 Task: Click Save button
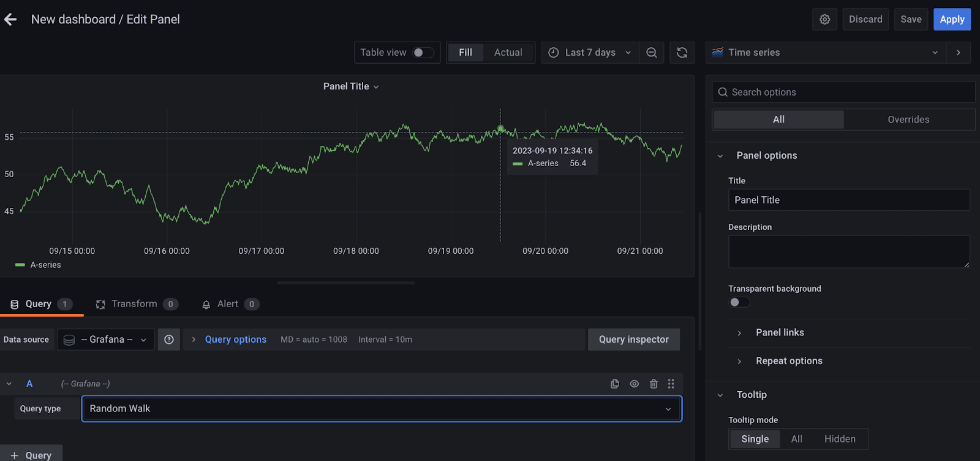911,20
